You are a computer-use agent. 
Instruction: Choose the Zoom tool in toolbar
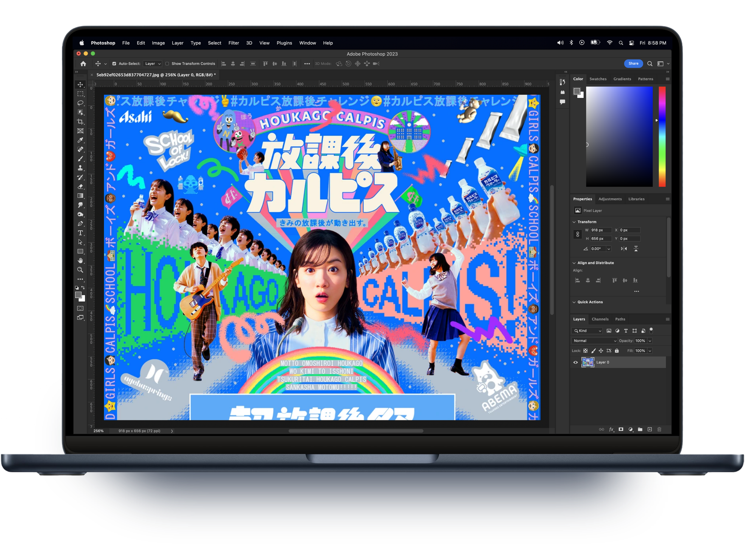pos(80,270)
